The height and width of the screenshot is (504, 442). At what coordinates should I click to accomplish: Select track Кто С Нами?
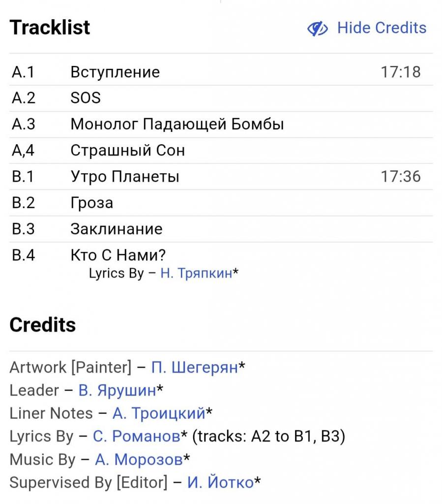pos(118,255)
